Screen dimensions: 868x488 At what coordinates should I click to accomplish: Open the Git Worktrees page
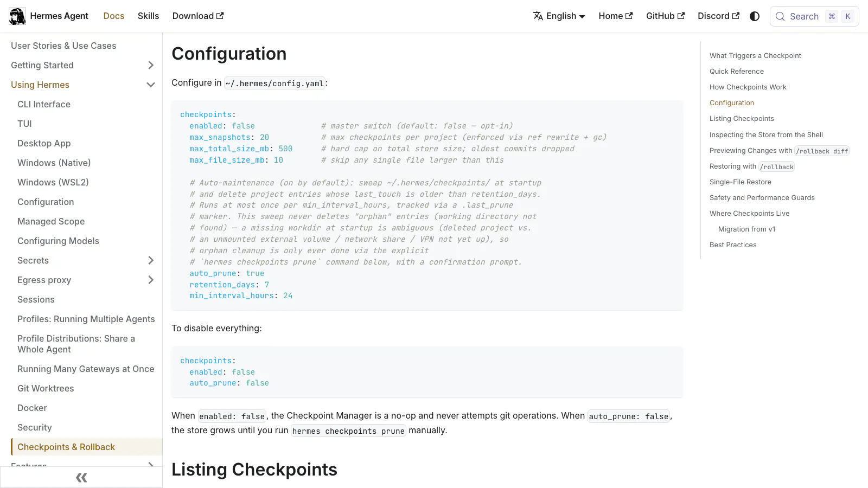(46, 388)
